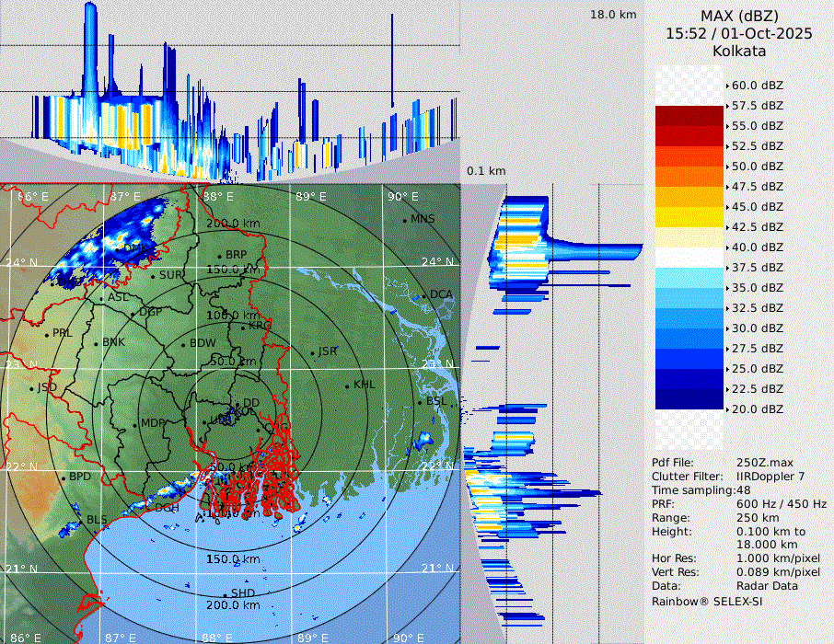Viewport: 834px width, 644px height.
Task: Click the upper 200.0 km range ring label
Action: pyautogui.click(x=231, y=224)
